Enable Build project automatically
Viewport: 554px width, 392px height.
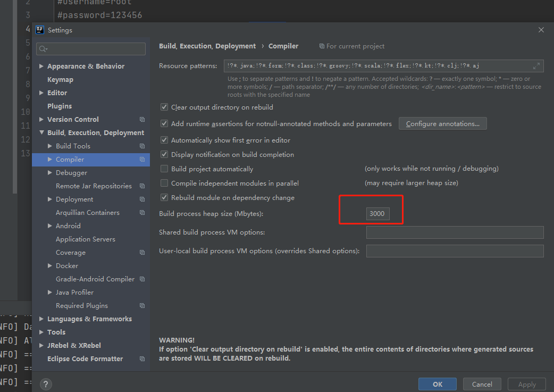tap(164, 169)
